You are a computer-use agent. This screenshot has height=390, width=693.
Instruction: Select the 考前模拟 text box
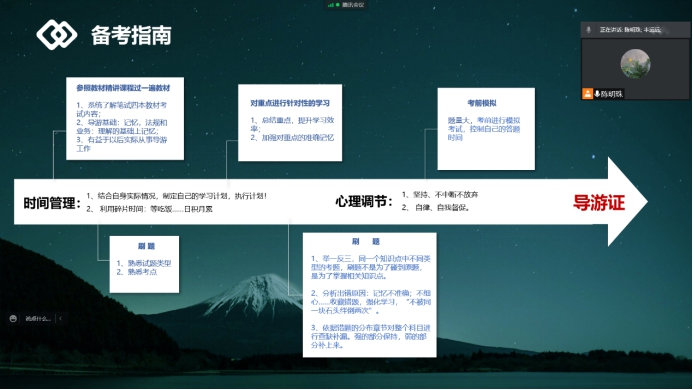click(486, 129)
